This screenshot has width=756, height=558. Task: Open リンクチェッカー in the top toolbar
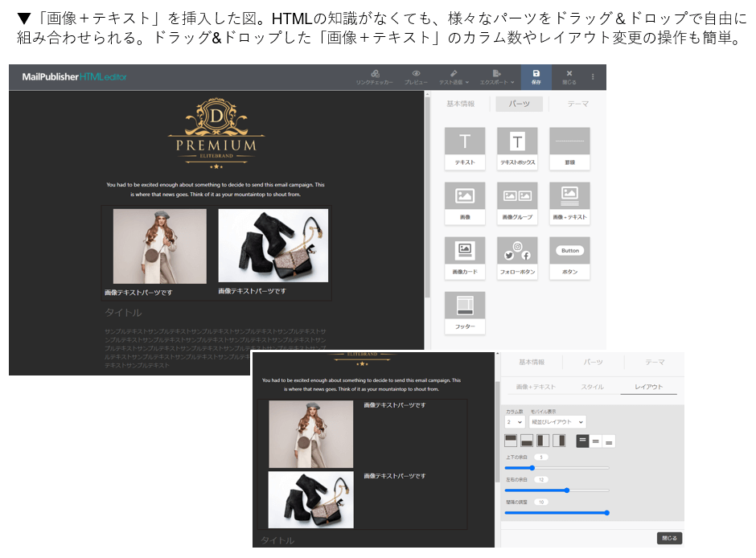click(375, 76)
